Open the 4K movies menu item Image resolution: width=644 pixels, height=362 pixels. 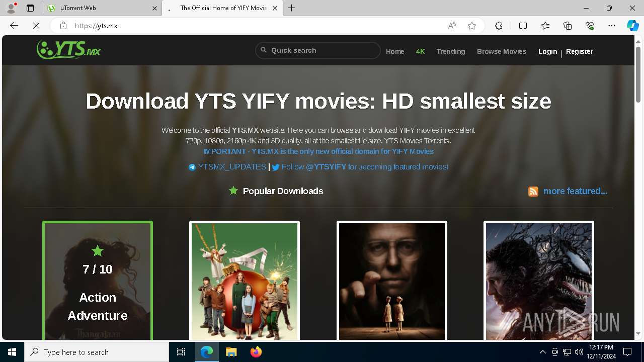[421, 51]
